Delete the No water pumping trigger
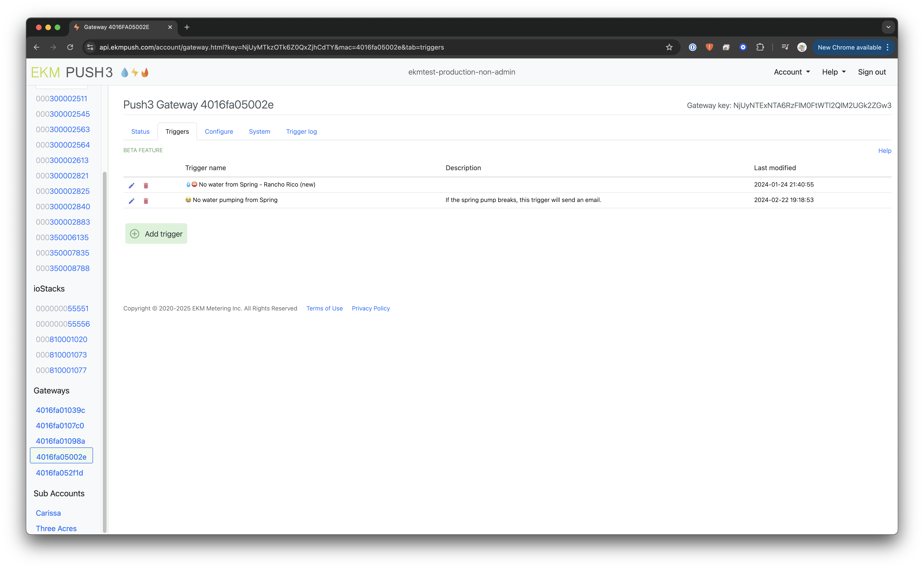The width and height of the screenshot is (924, 569). 146,201
